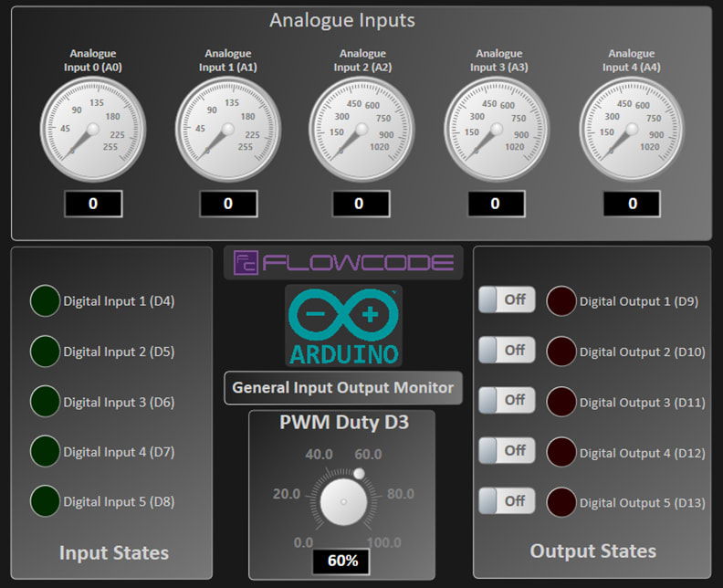Screen dimensions: 723x588
Task: Click the 60.0 mark on PWM dial
Action: (368, 455)
